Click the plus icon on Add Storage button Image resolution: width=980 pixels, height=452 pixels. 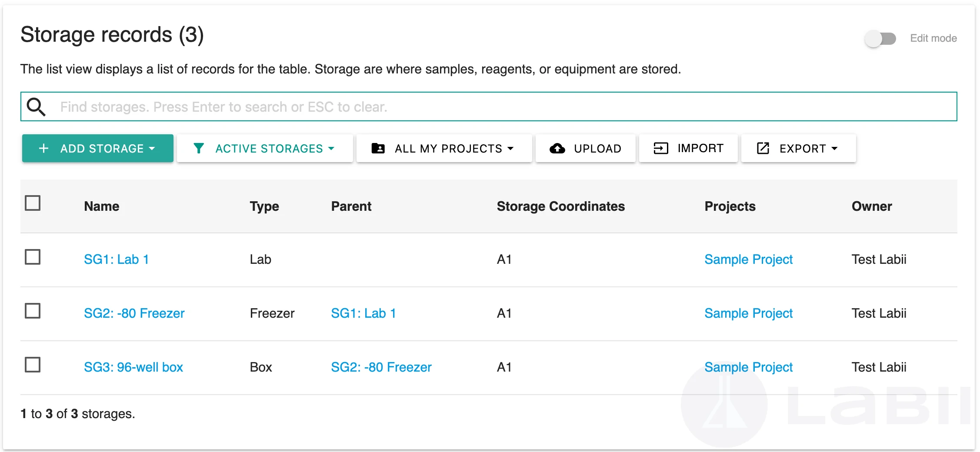[x=44, y=148]
